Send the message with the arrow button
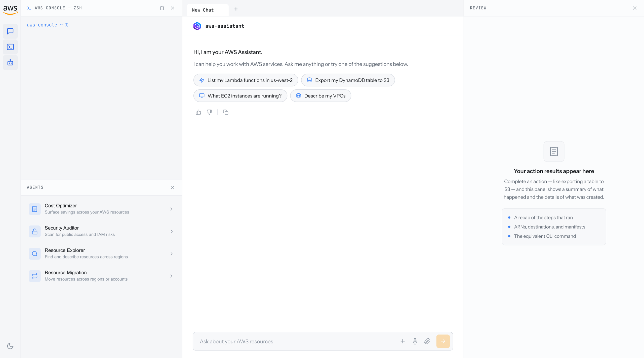The image size is (644, 358). pyautogui.click(x=443, y=341)
